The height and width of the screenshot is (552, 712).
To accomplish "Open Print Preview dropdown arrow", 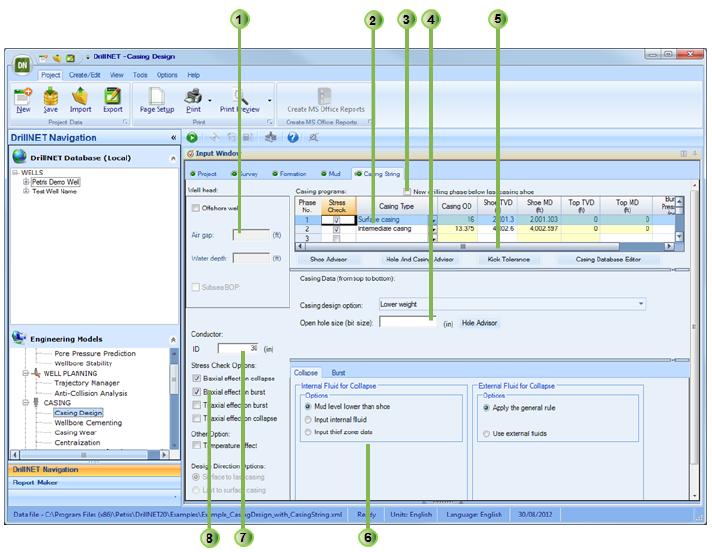I will coord(270,100).
